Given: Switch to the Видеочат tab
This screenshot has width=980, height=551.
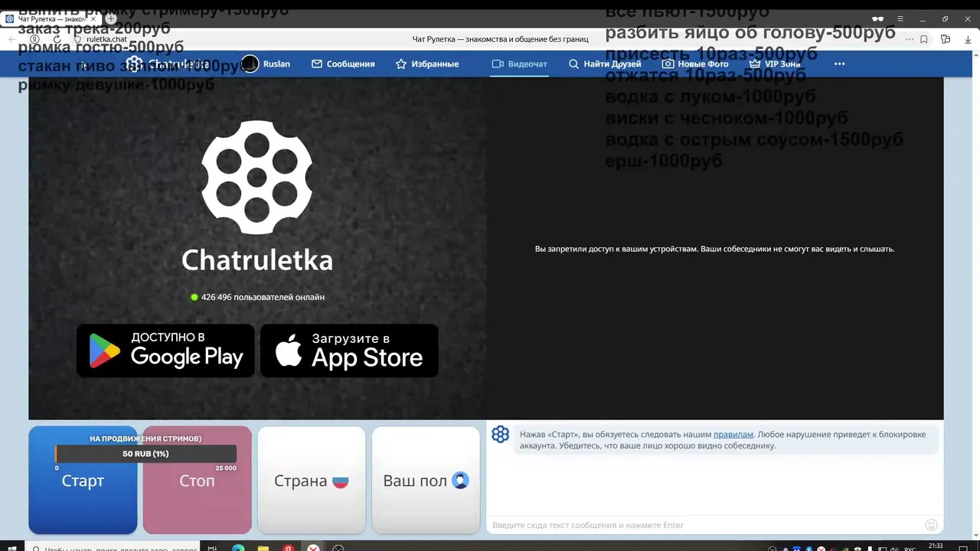Looking at the screenshot, I should [x=519, y=64].
